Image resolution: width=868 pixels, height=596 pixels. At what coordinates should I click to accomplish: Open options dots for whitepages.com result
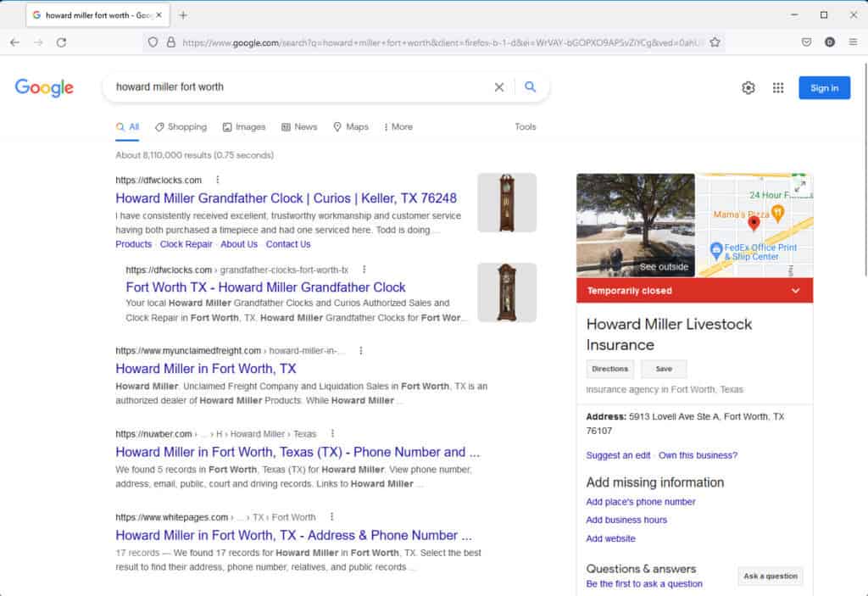[x=331, y=516]
